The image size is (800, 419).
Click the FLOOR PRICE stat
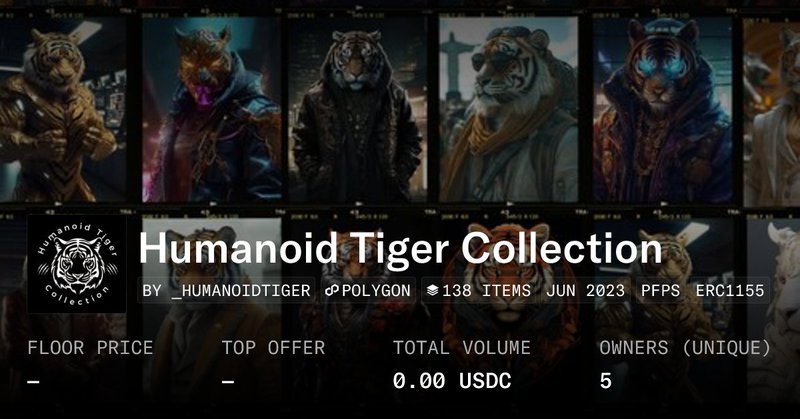pyautogui.click(x=90, y=363)
